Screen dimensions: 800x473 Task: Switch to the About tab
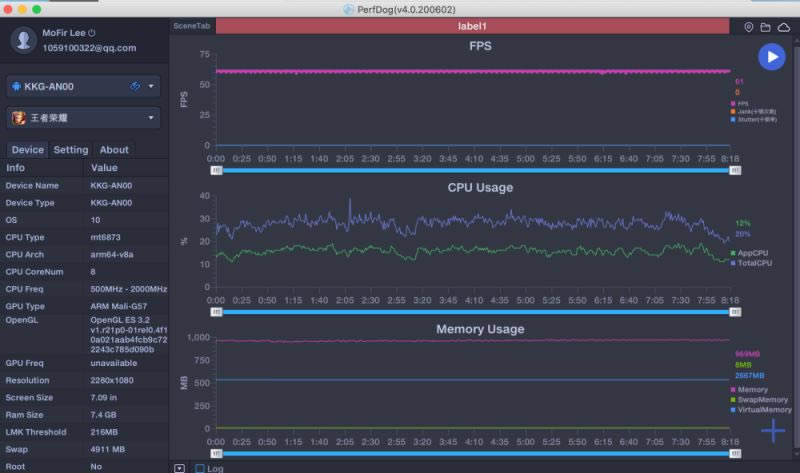click(x=114, y=150)
